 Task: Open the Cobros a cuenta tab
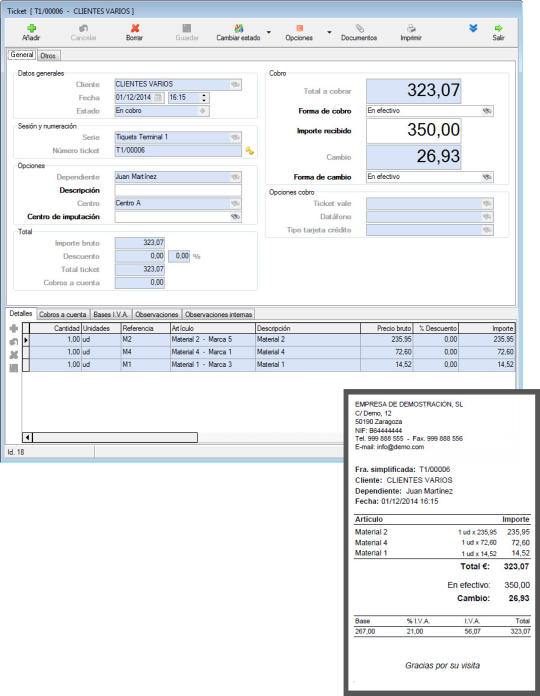click(x=63, y=314)
